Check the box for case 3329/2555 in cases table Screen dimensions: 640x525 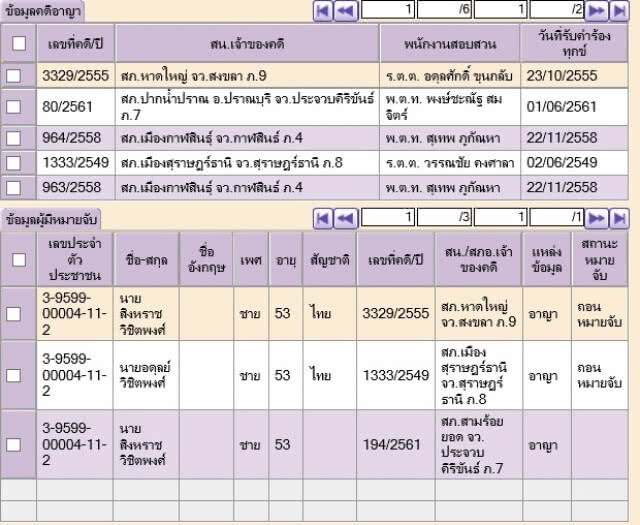coord(13,76)
